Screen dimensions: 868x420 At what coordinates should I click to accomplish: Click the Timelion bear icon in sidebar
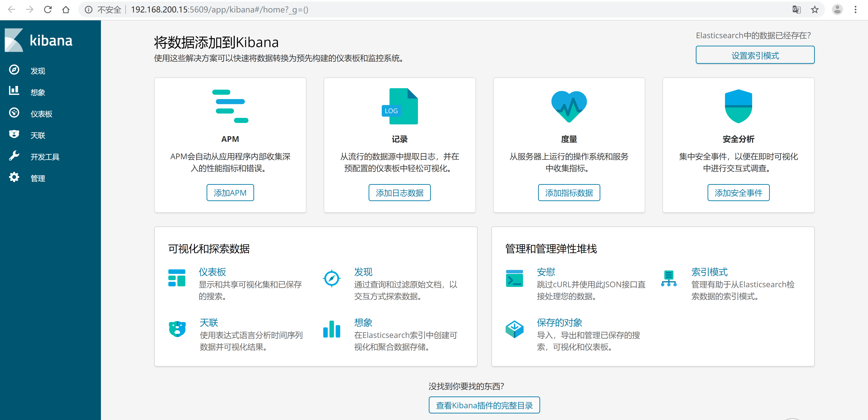click(14, 134)
